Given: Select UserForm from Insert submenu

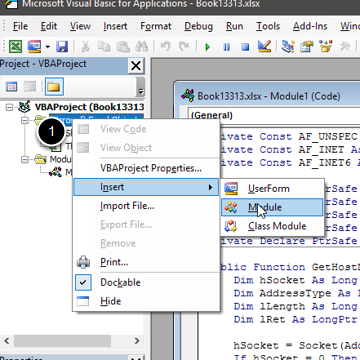Looking at the screenshot, I should 272,189.
